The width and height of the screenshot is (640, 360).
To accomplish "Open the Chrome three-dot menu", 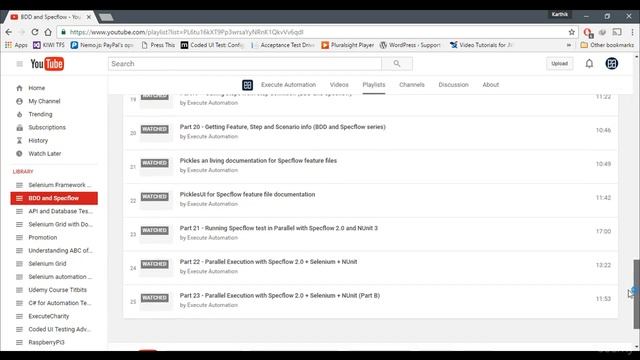I will 633,32.
